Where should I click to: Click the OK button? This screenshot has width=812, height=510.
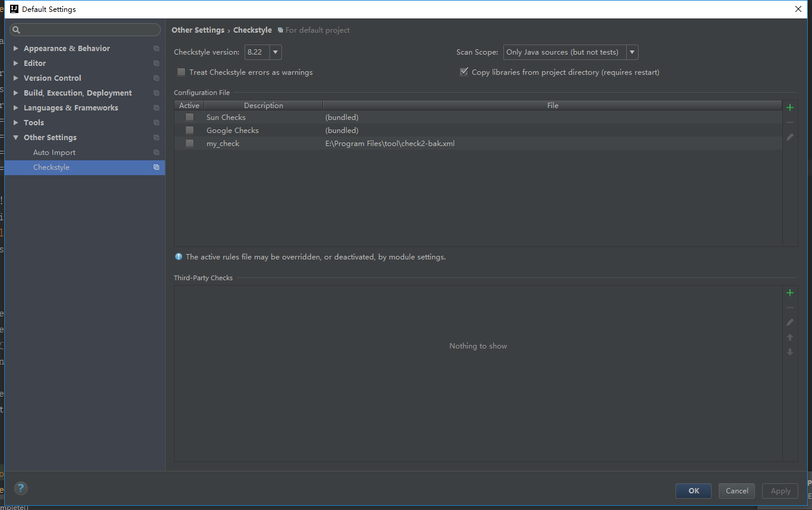coord(693,491)
